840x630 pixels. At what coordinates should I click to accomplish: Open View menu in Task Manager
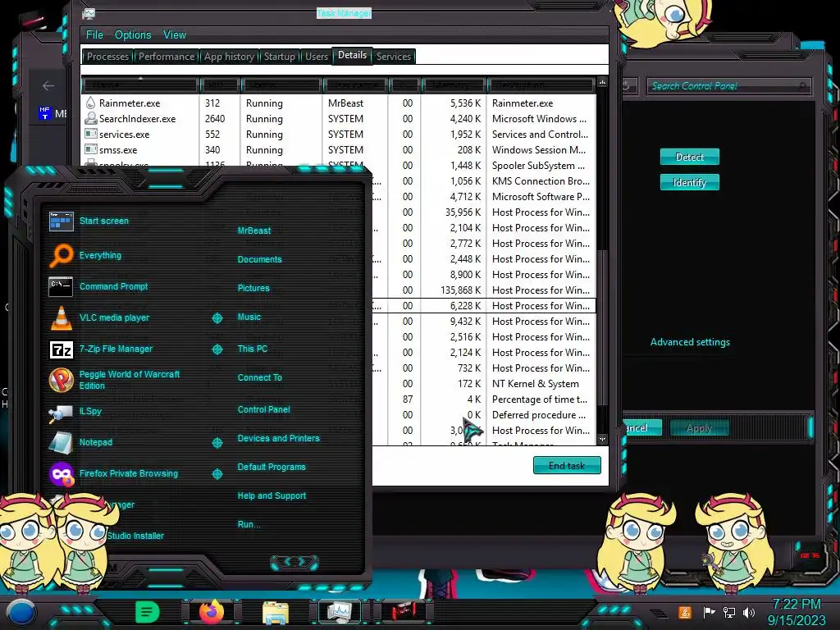175,34
